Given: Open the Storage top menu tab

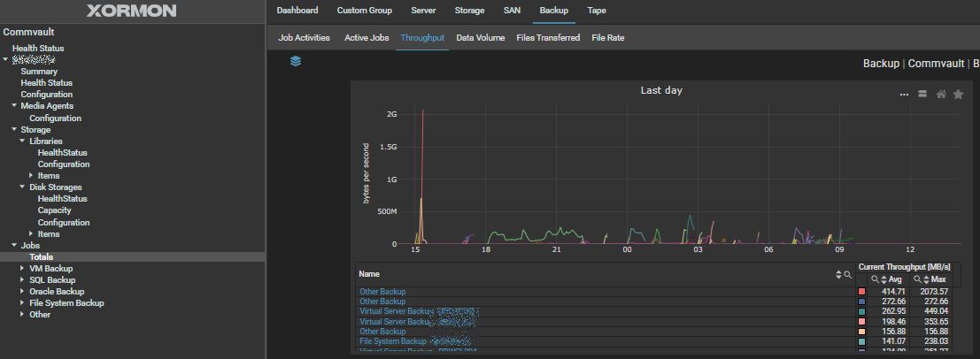Looking at the screenshot, I should [x=469, y=11].
